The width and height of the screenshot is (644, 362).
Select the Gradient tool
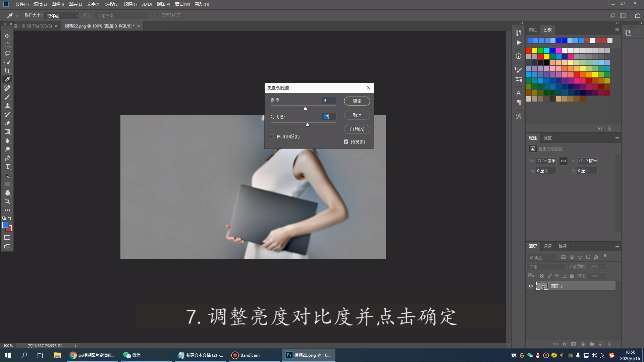7,131
